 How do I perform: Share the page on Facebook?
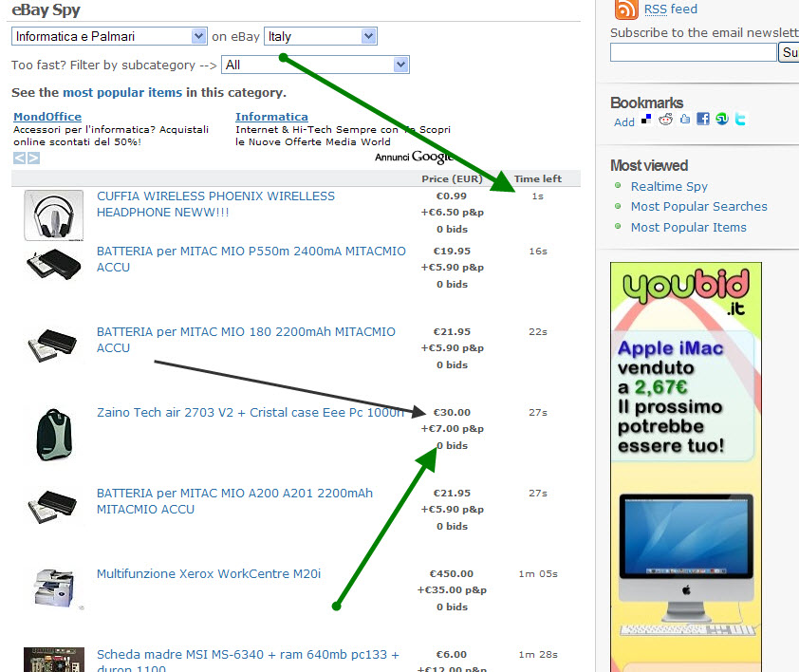coord(703,120)
